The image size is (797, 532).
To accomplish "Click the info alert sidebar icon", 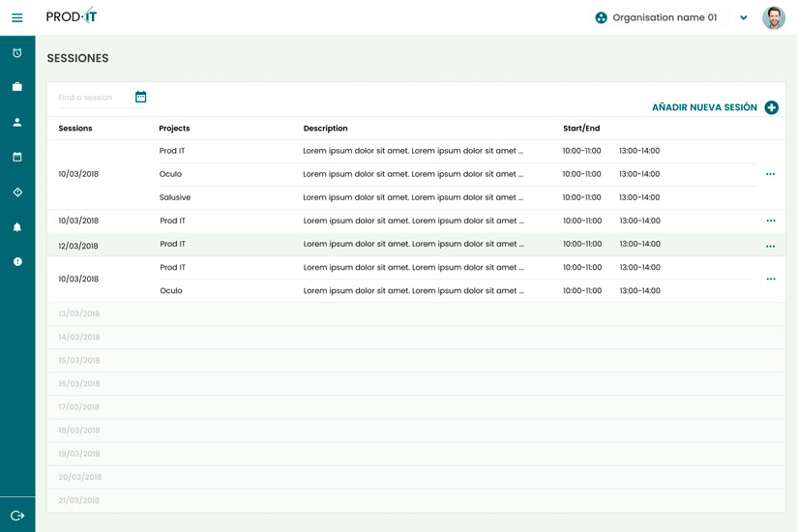I will (x=17, y=262).
